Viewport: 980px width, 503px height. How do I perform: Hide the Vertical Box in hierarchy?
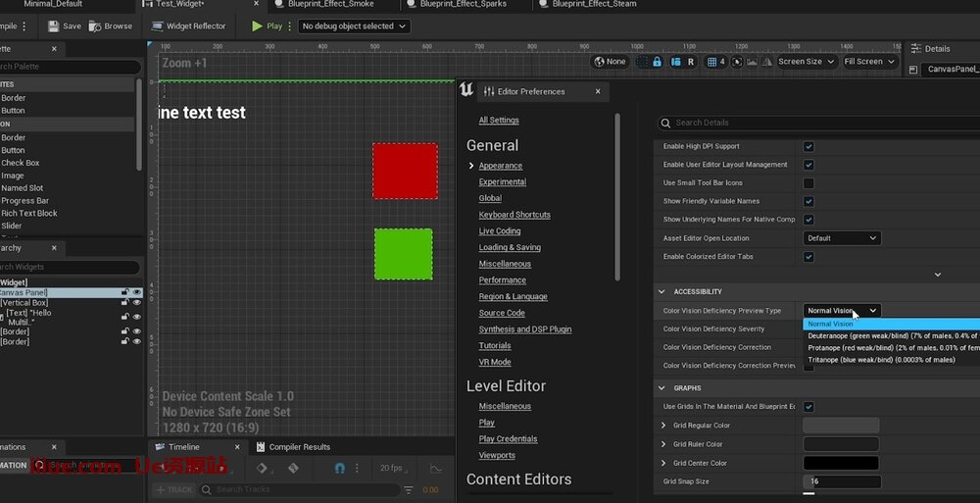136,303
